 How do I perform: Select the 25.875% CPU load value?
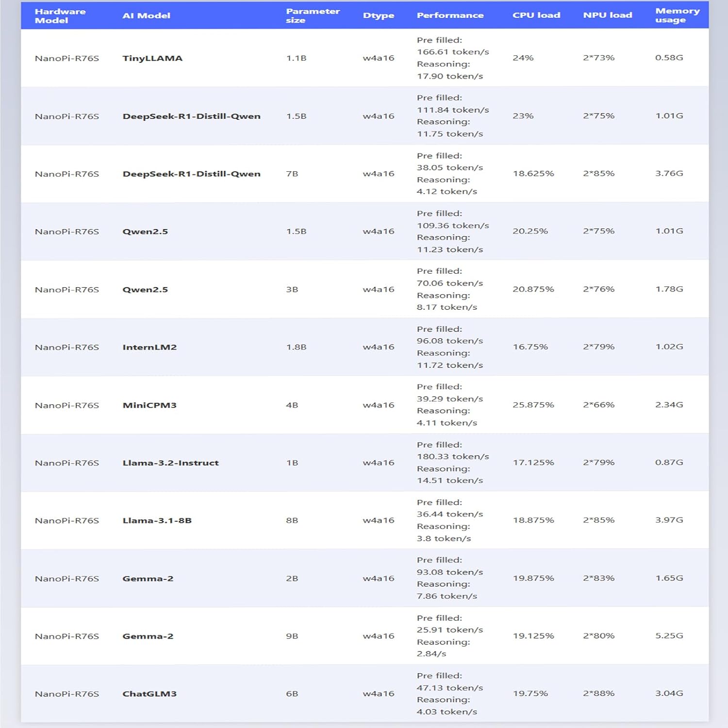533,405
